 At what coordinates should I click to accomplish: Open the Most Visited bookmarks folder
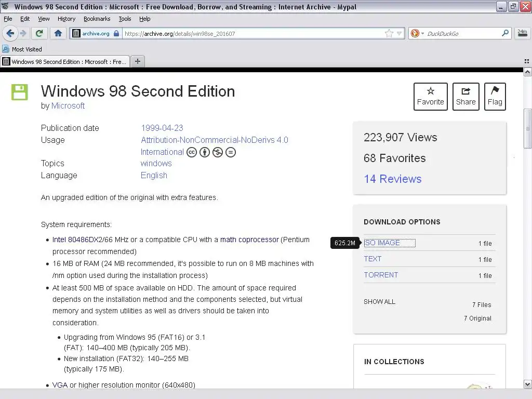(22, 49)
